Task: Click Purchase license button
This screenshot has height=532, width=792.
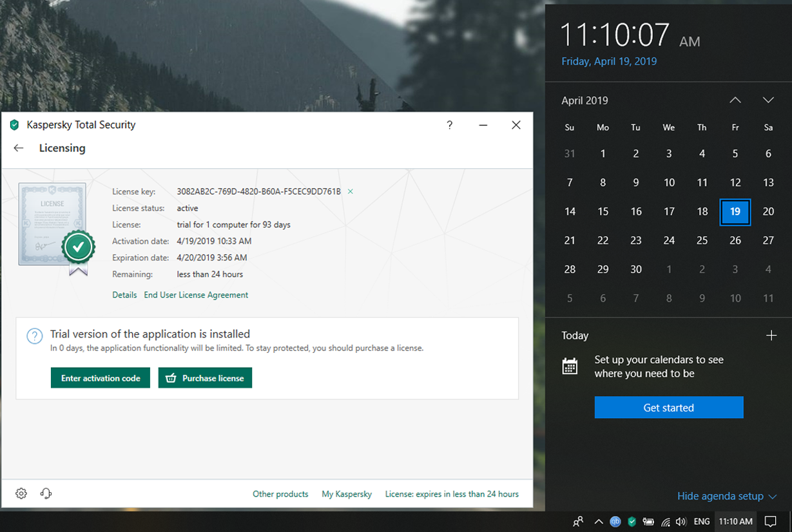Action: (x=205, y=378)
